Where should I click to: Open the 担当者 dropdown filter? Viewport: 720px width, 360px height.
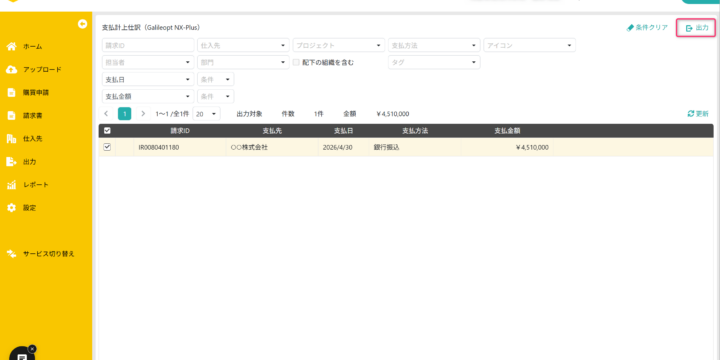coord(148,62)
